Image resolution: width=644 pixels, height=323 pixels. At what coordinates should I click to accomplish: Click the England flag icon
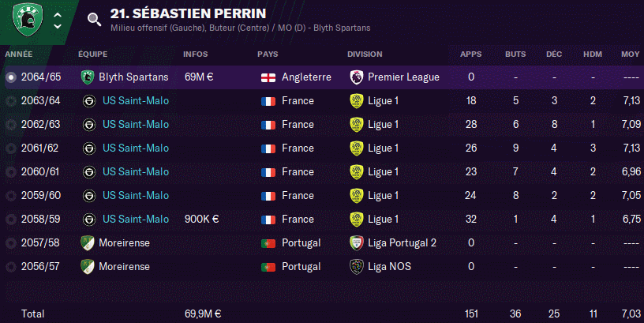coord(268,77)
